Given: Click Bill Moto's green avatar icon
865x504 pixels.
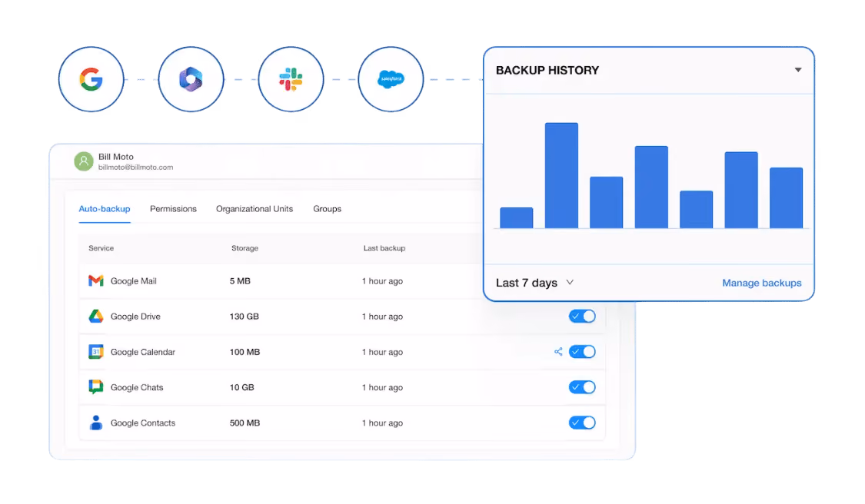Looking at the screenshot, I should [x=84, y=161].
